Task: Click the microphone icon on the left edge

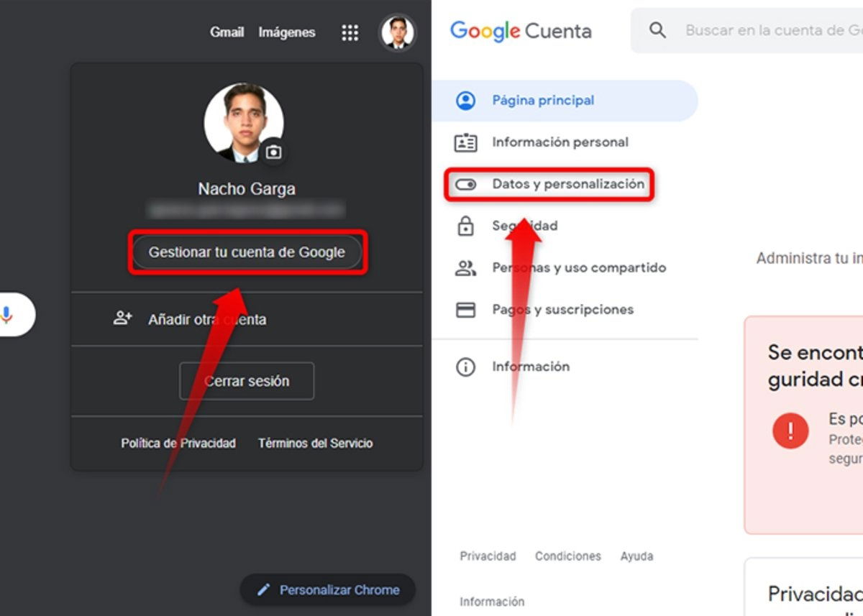Action: coord(7,314)
